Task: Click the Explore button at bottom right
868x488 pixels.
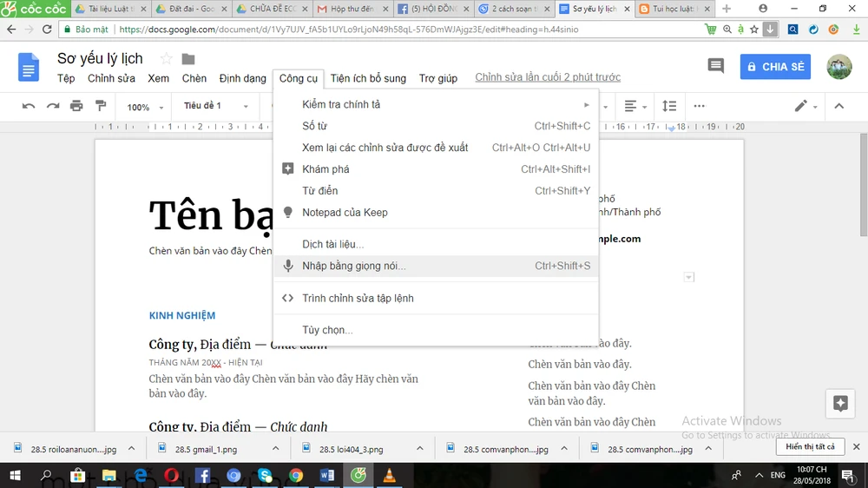Action: point(839,403)
